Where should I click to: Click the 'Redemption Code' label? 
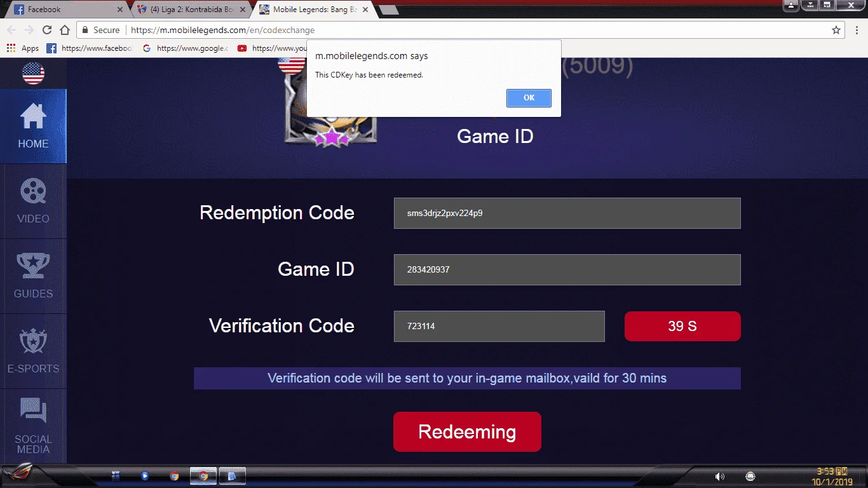coord(277,213)
